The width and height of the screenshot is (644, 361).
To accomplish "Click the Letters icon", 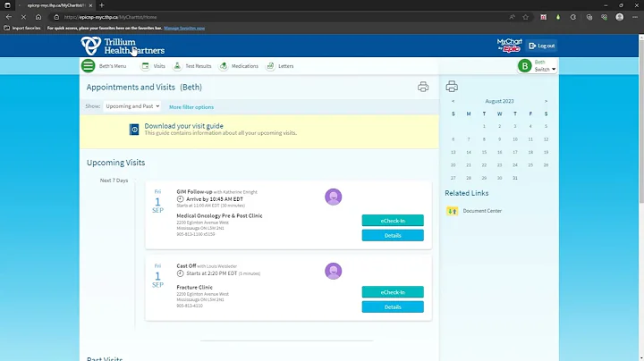I will coord(270,65).
